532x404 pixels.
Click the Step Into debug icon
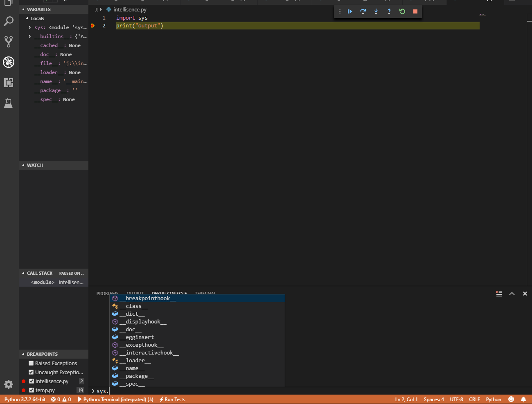(376, 11)
